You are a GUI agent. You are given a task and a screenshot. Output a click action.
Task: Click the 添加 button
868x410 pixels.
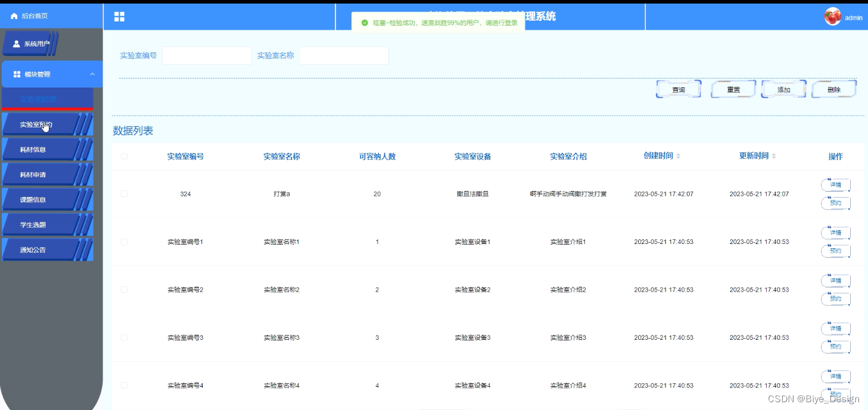tap(784, 89)
